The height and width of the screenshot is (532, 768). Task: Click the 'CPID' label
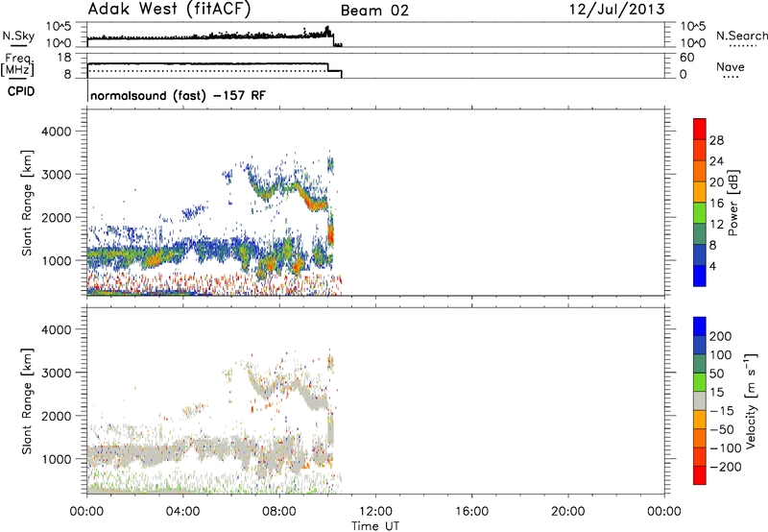click(x=21, y=91)
